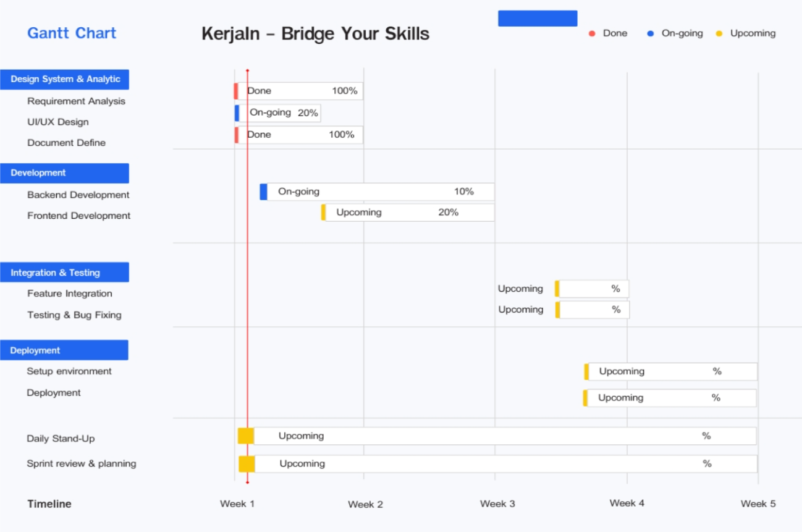Select the Development group header

point(65,173)
